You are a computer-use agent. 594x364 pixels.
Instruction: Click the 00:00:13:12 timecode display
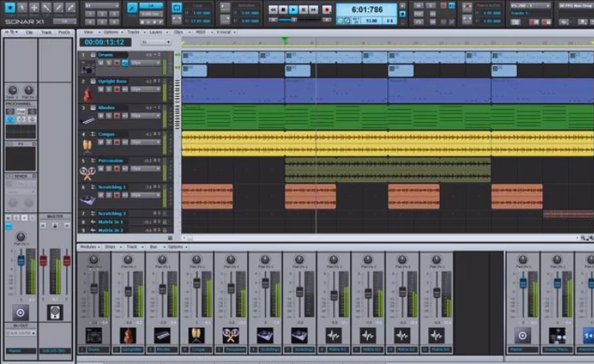point(104,42)
